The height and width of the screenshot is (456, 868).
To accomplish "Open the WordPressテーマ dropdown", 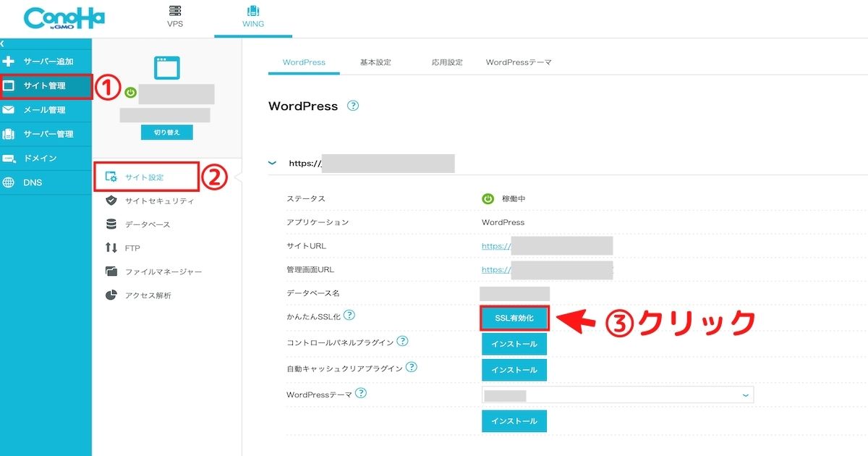I will pos(618,394).
